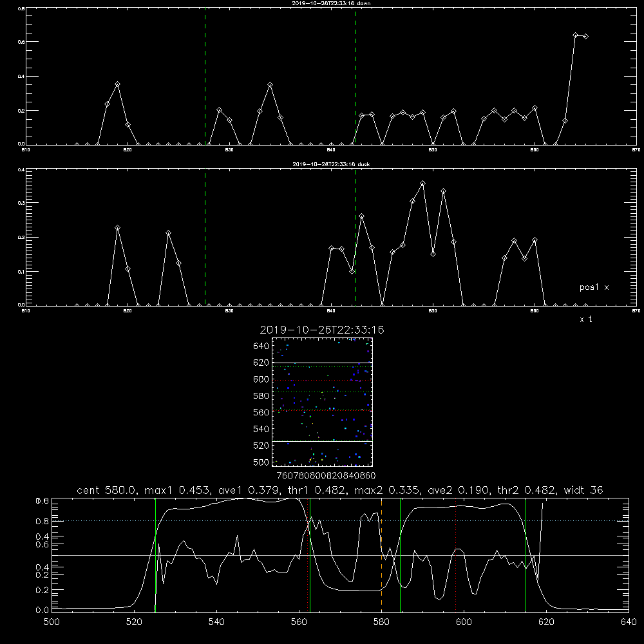The height and width of the screenshot is (644, 644).
Task: Click bottom profile plot x-axis label 580
Action: tap(381, 622)
